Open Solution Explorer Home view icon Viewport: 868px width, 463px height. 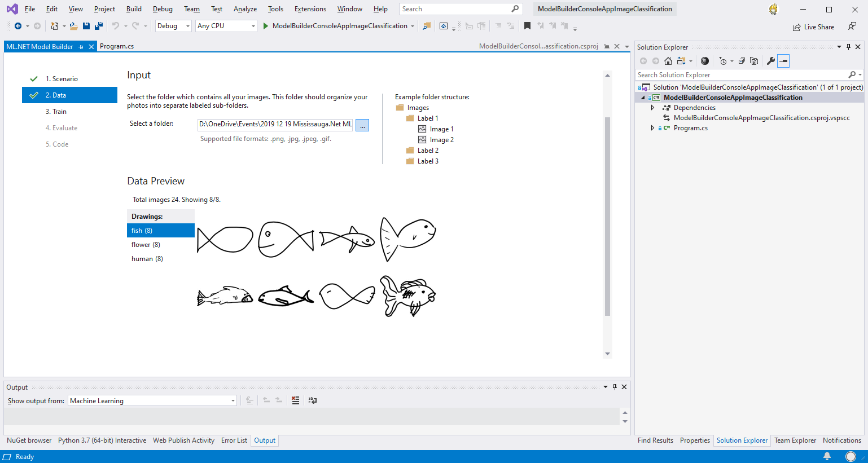(x=668, y=61)
